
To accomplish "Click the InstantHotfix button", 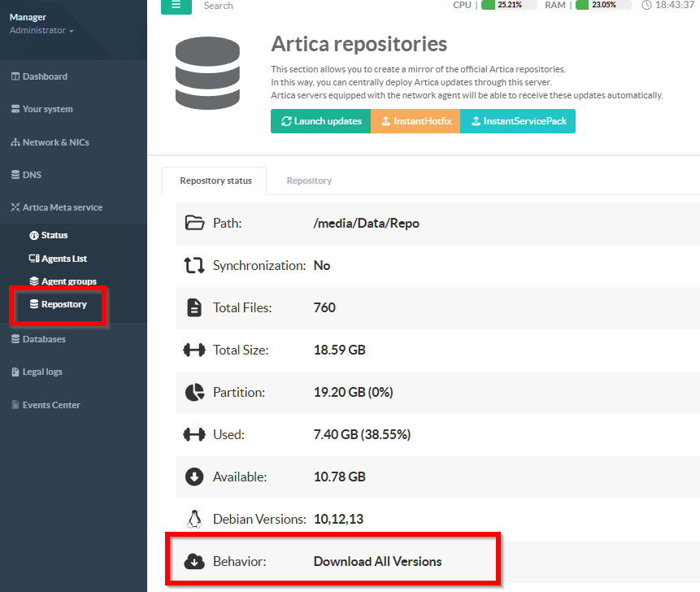I will click(x=415, y=121).
